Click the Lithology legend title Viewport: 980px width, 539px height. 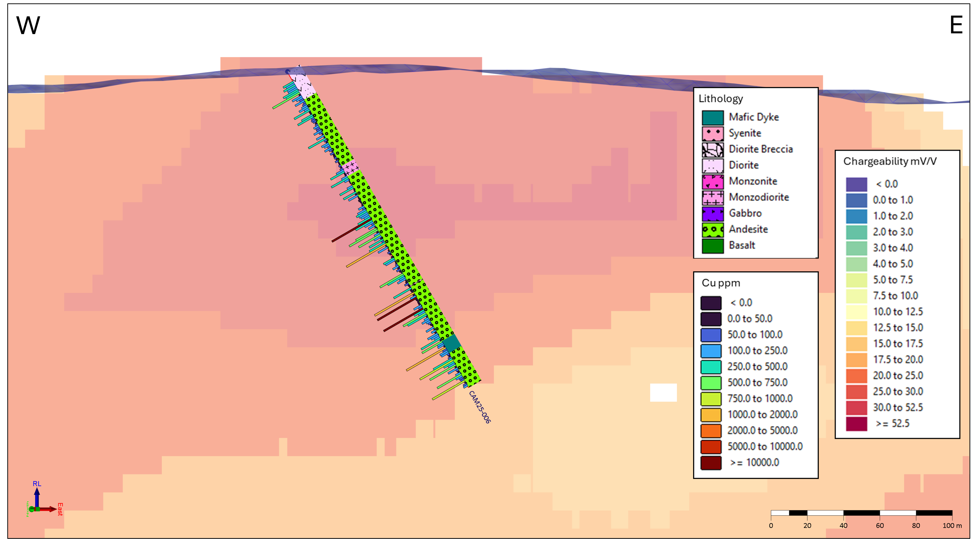point(721,99)
